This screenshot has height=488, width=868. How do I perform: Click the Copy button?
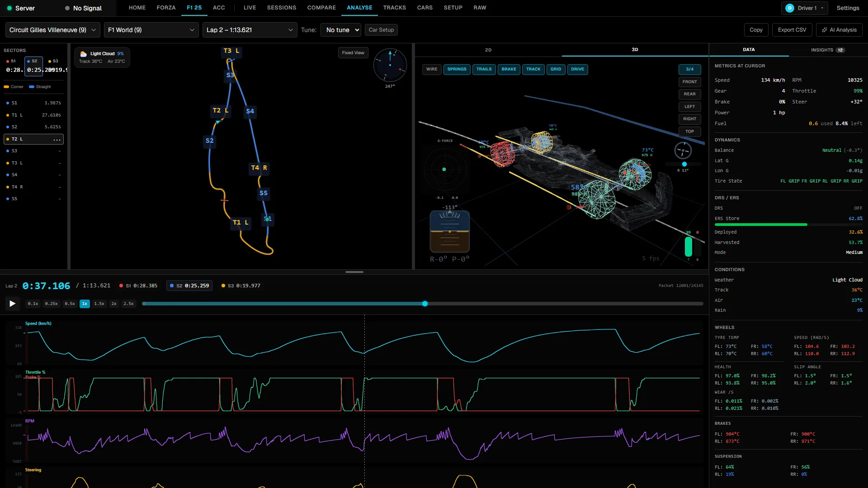click(x=756, y=30)
